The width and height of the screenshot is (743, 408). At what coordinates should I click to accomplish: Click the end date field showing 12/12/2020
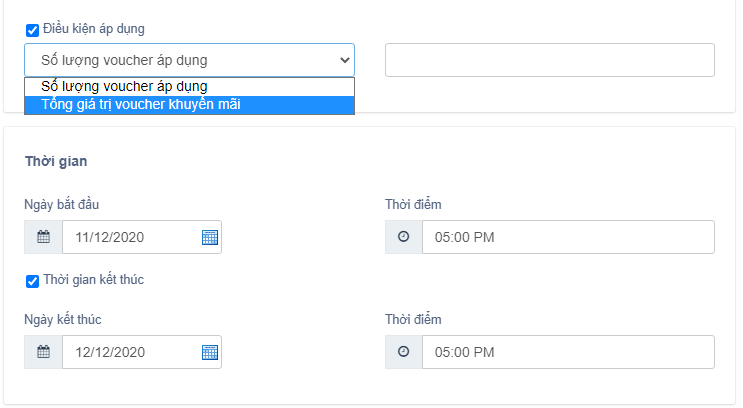(x=130, y=352)
